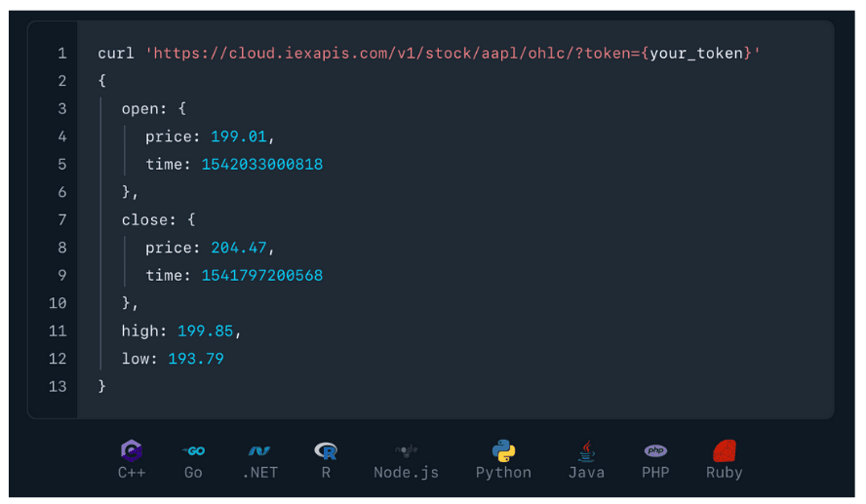Click the your_token placeholder in URL
866x504 pixels.
coord(696,53)
